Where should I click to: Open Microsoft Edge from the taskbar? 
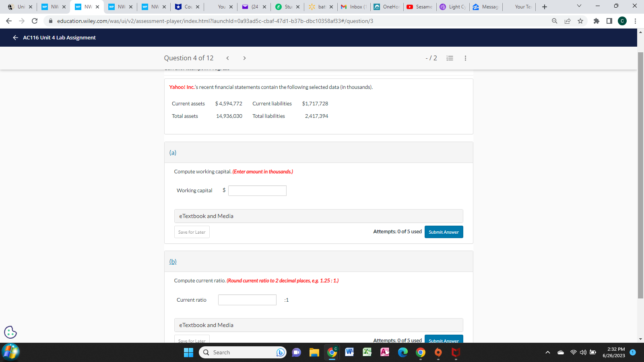pyautogui.click(x=402, y=352)
